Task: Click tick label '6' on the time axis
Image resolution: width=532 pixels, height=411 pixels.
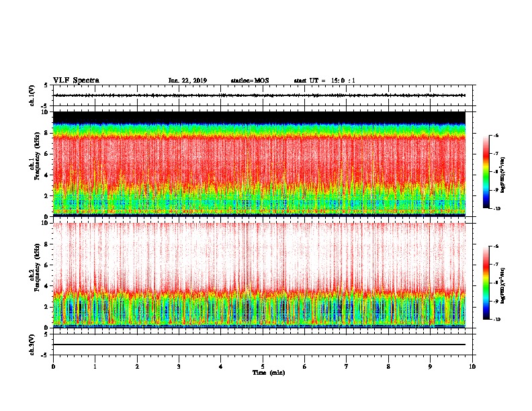Action: tap(305, 367)
